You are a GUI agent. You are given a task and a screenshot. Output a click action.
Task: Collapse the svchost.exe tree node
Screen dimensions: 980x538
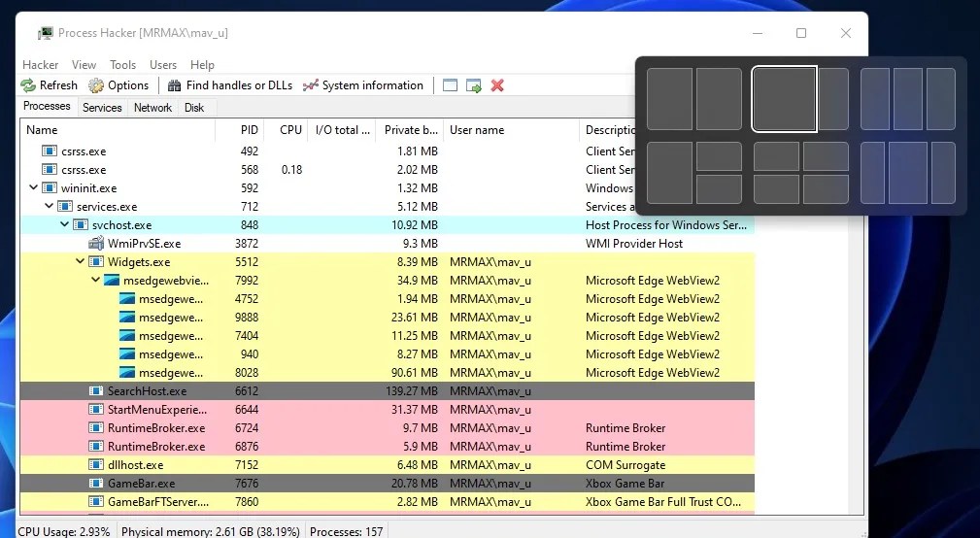[64, 224]
